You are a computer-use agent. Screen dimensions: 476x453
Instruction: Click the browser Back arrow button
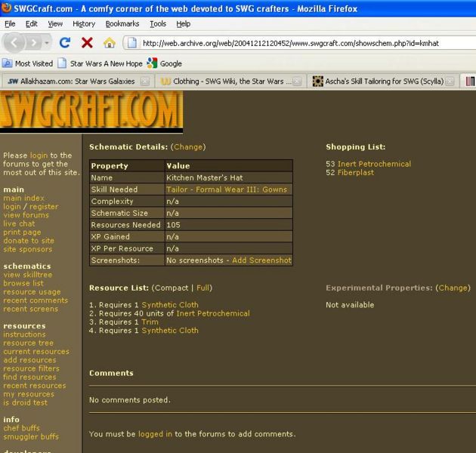15,43
